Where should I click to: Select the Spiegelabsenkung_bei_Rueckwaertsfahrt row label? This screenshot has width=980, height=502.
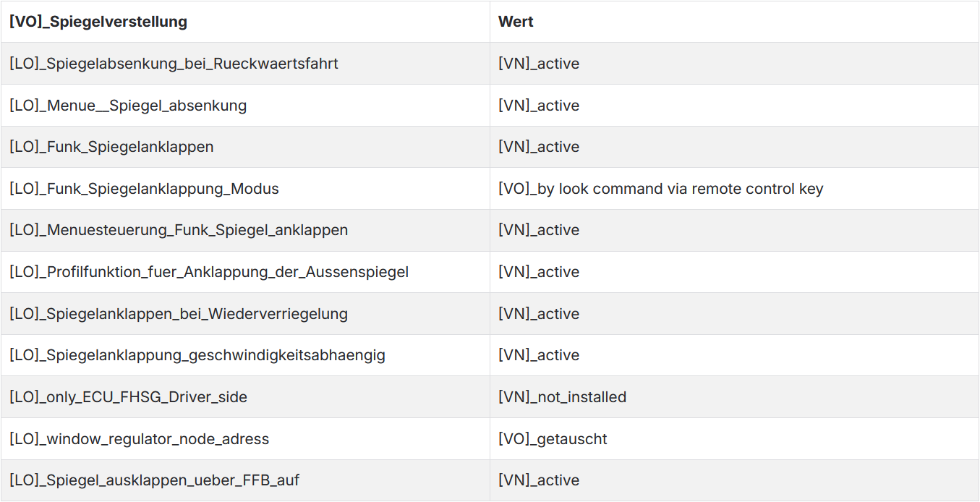[174, 64]
